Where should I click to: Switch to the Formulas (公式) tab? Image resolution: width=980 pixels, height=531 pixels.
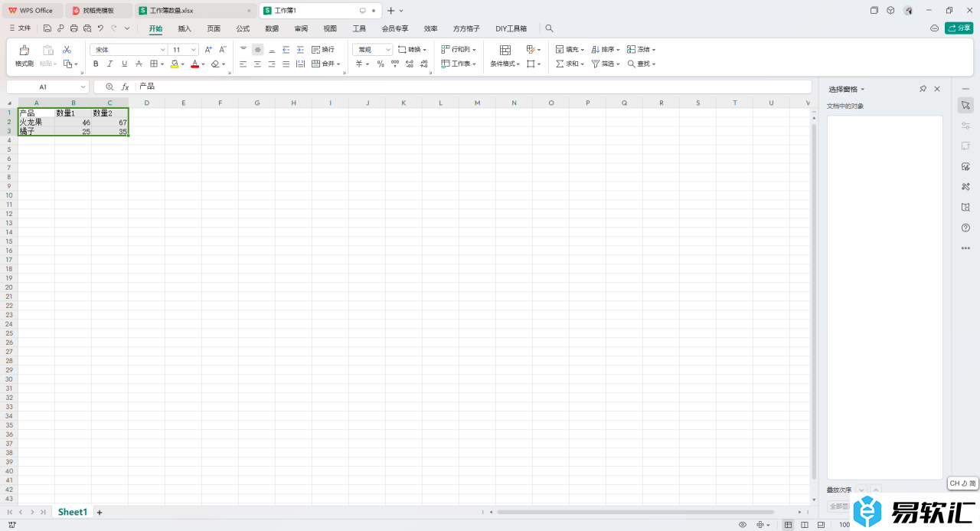[243, 28]
